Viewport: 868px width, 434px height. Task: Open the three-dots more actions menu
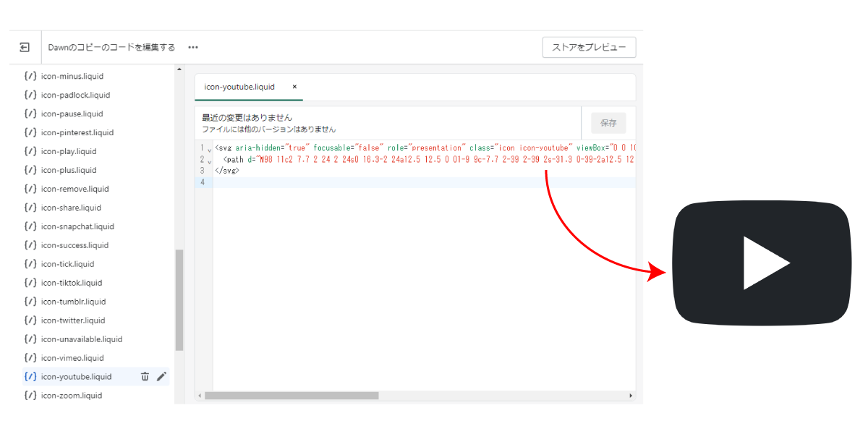[193, 48]
